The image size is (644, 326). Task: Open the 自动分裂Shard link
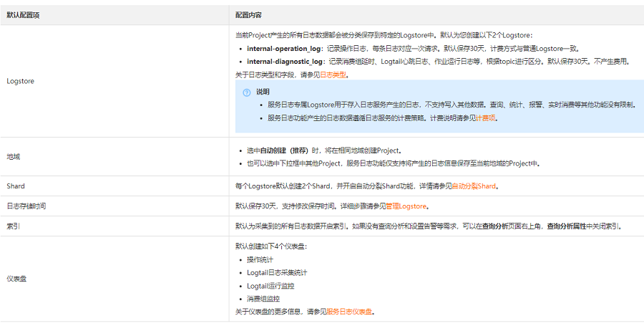tap(474, 186)
